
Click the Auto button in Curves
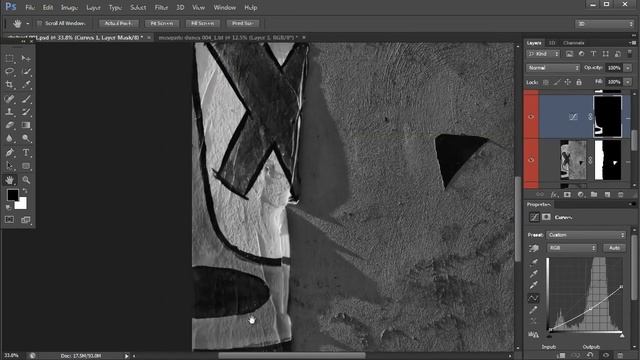[x=614, y=248]
